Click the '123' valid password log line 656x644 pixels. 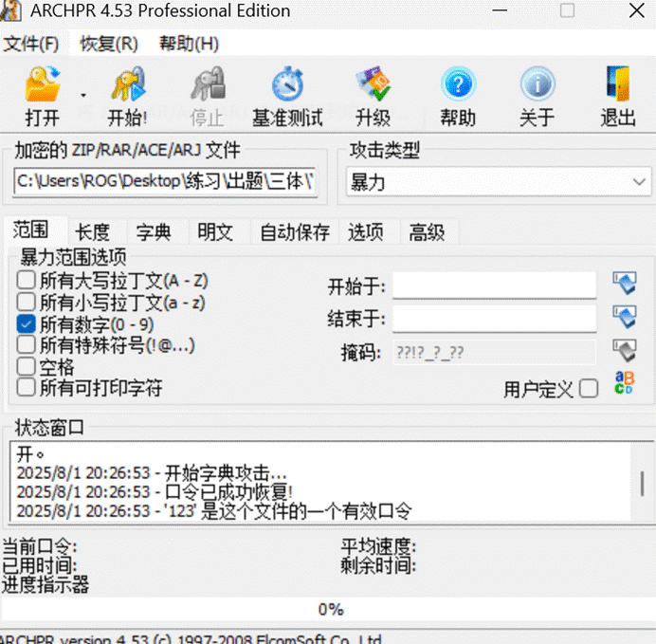tap(214, 511)
